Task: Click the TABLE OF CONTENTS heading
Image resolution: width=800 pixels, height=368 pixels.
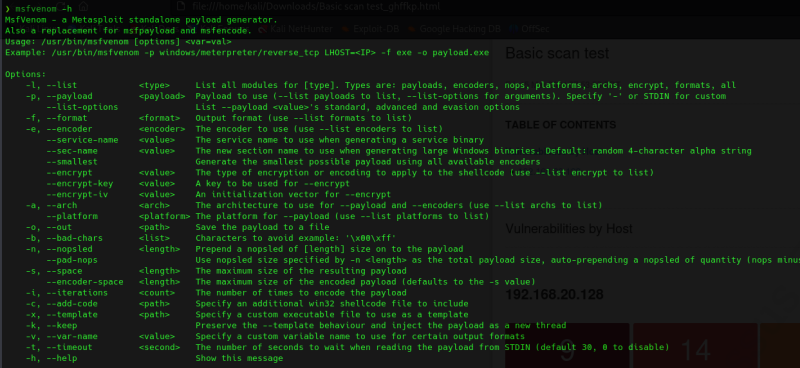Action: [x=560, y=125]
